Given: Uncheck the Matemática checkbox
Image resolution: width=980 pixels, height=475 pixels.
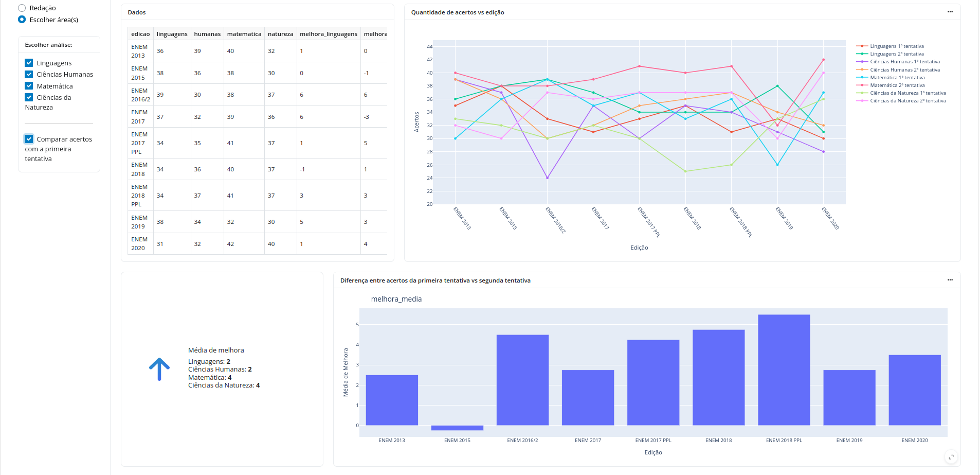Looking at the screenshot, I should pyautogui.click(x=29, y=86).
